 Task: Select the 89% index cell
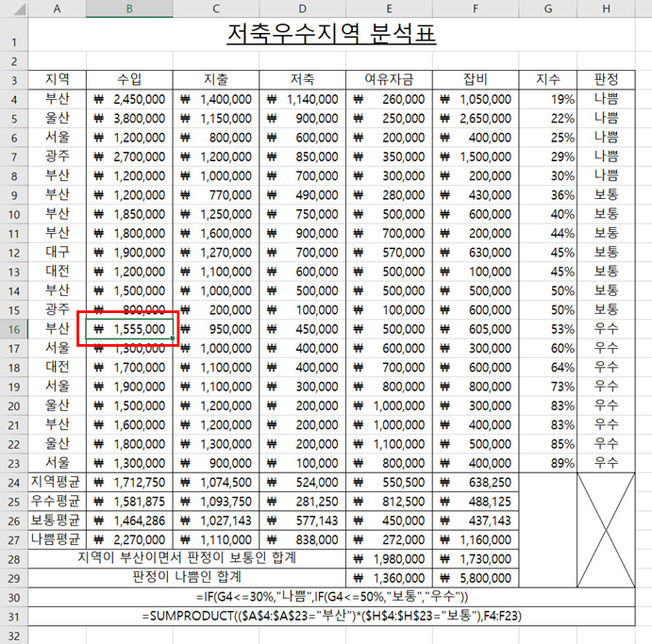click(548, 462)
